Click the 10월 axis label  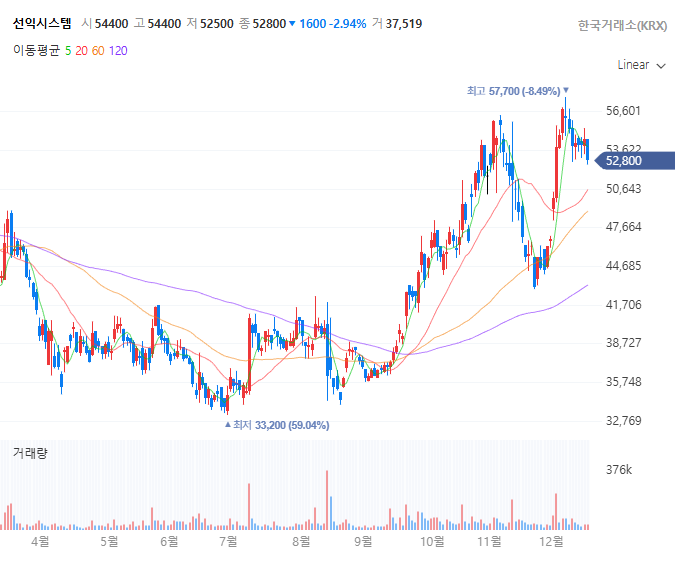(x=432, y=541)
